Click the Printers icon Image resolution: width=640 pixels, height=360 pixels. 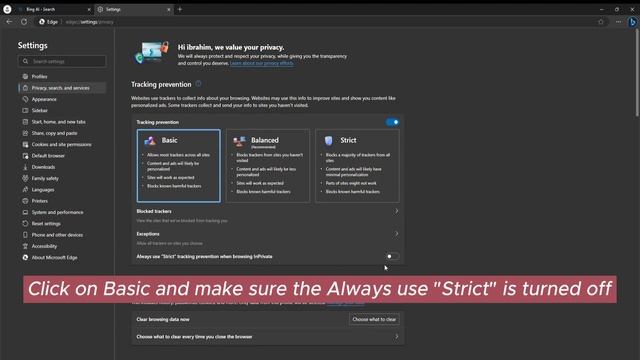coord(25,201)
